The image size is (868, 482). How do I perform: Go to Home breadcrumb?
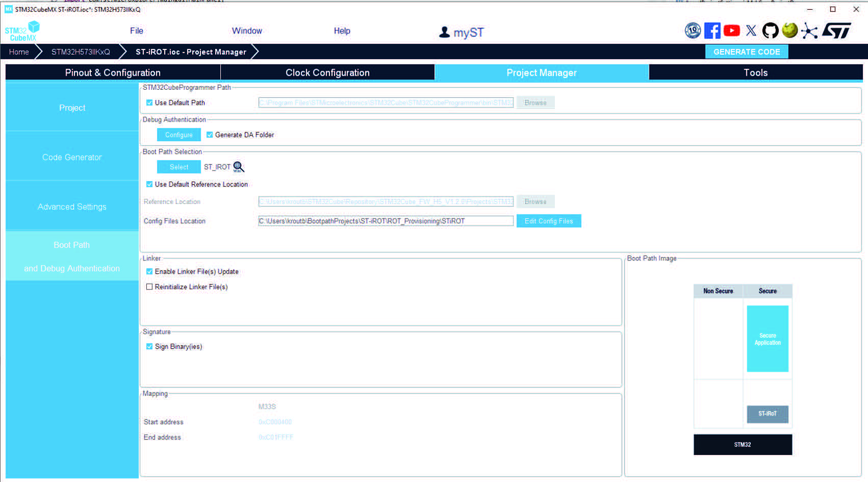pos(19,52)
